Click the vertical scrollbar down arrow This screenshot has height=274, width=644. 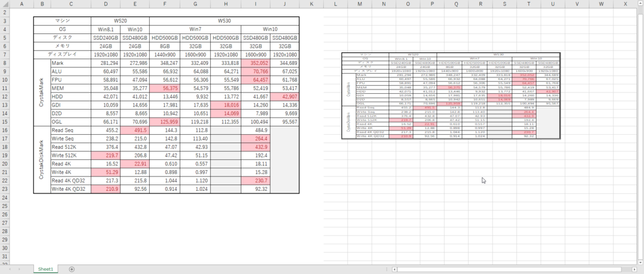[x=641, y=261]
